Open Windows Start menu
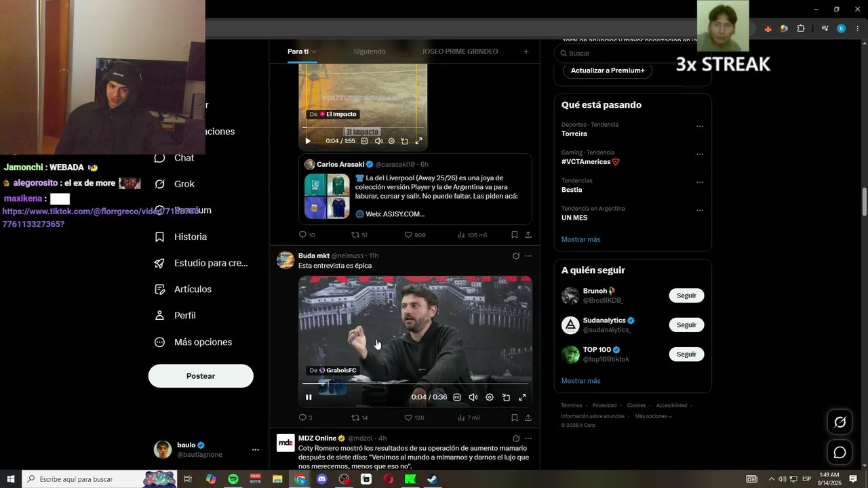This screenshot has height=488, width=868. [11, 479]
